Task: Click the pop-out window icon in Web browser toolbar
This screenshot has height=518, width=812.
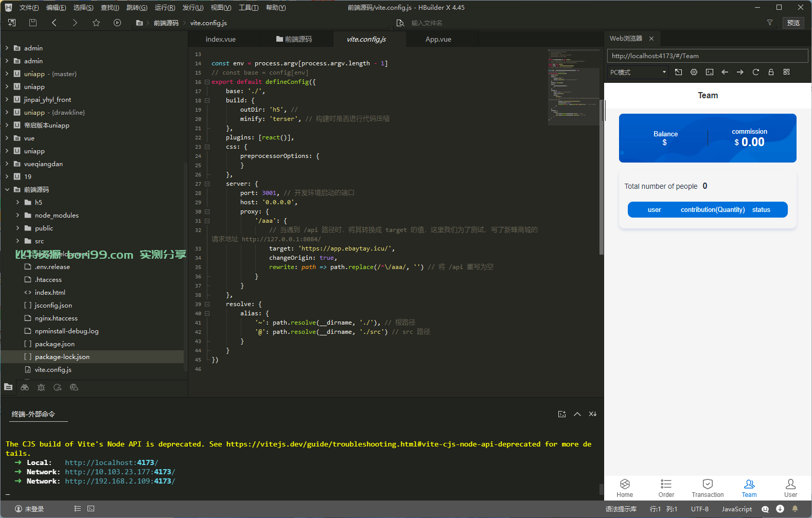Action: 679,72
